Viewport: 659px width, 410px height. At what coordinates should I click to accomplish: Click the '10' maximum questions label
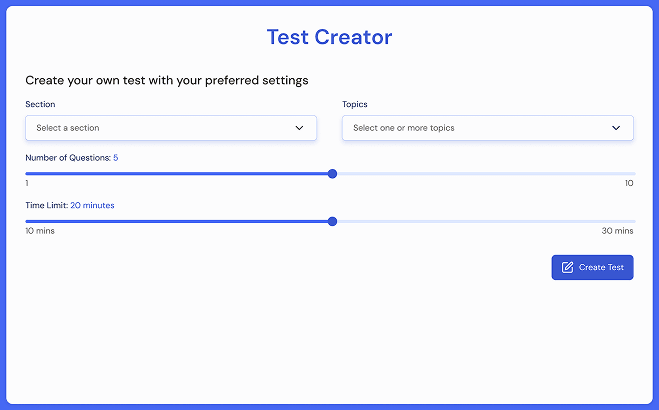click(629, 183)
